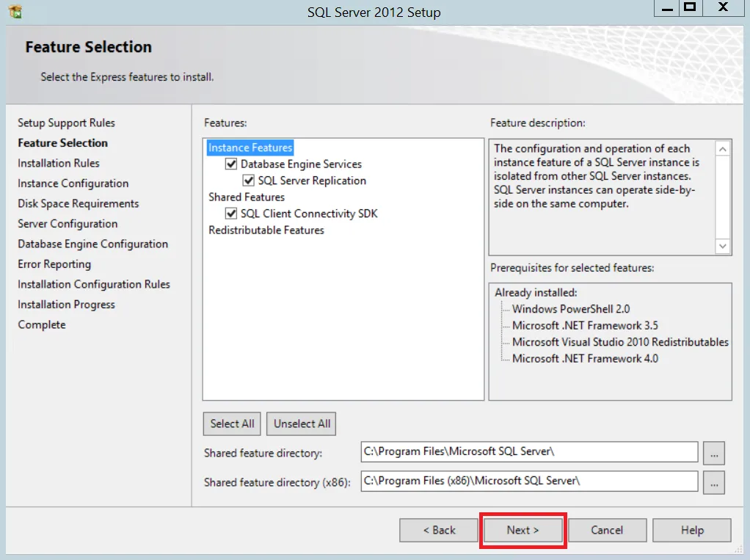Select Instance Configuration step
The image size is (750, 560).
click(x=73, y=183)
